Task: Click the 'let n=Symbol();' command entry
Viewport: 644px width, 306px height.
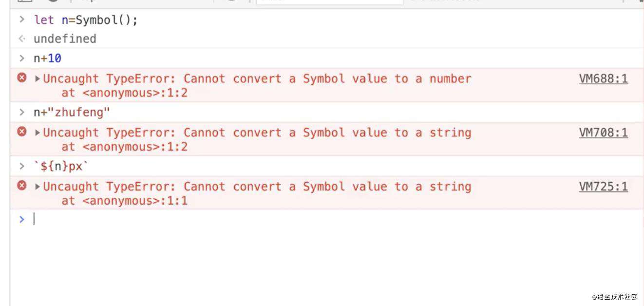Action: [86, 20]
